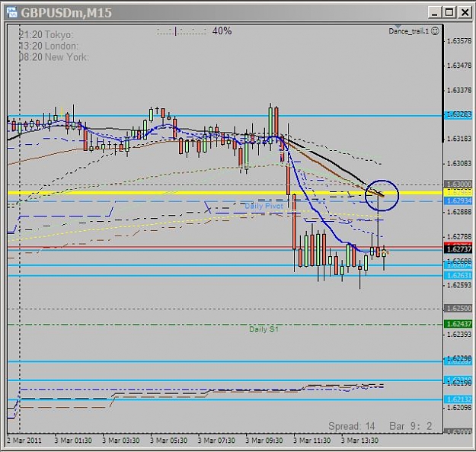The height and width of the screenshot is (452, 476).
Task: Click the 3 Mar 09:30 time axis label
Action: 264,441
